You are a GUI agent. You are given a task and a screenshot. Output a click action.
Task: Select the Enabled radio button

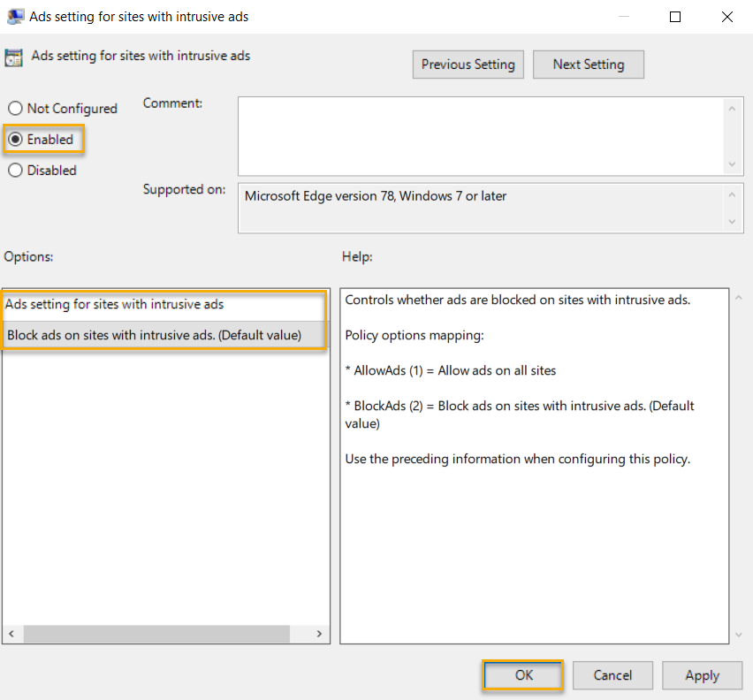click(x=15, y=139)
